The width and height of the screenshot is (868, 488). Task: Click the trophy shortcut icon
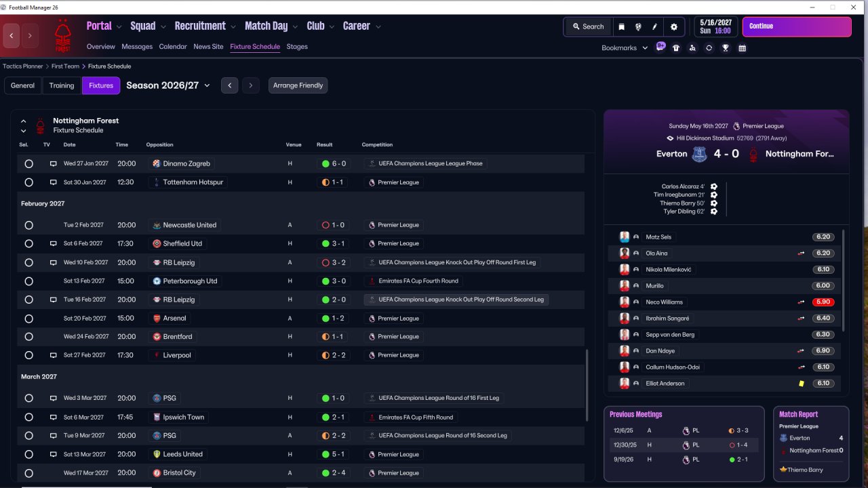pyautogui.click(x=726, y=48)
